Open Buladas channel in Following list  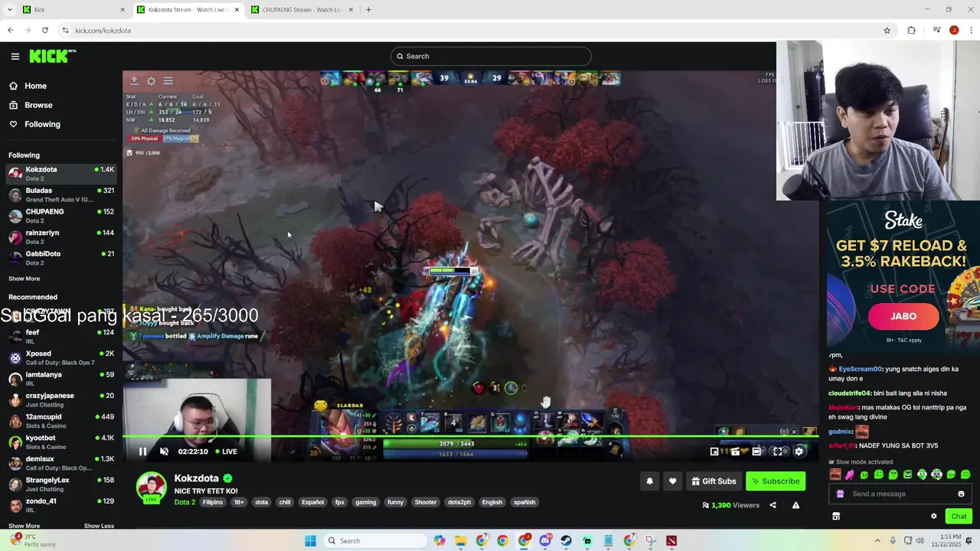[x=61, y=194]
